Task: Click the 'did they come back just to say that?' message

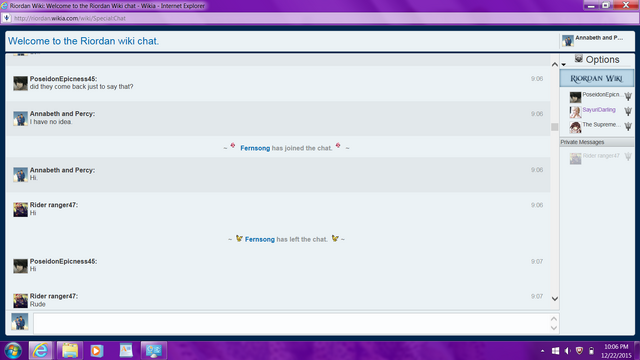Action: pyautogui.click(x=82, y=87)
